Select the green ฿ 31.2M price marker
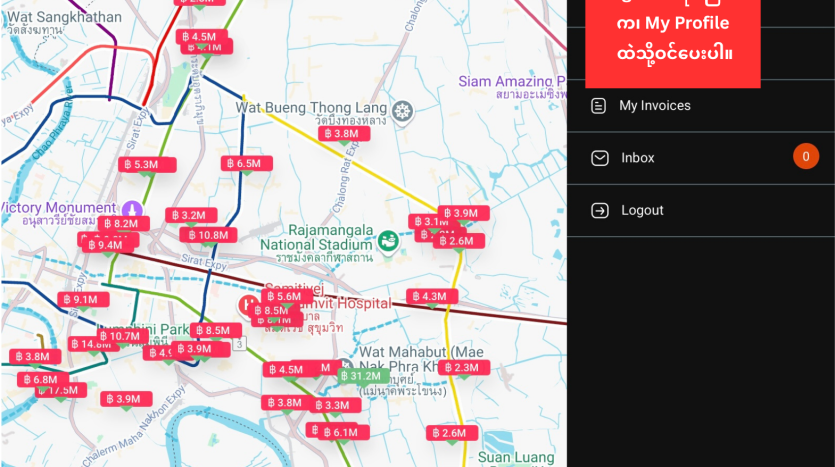 [x=363, y=376]
